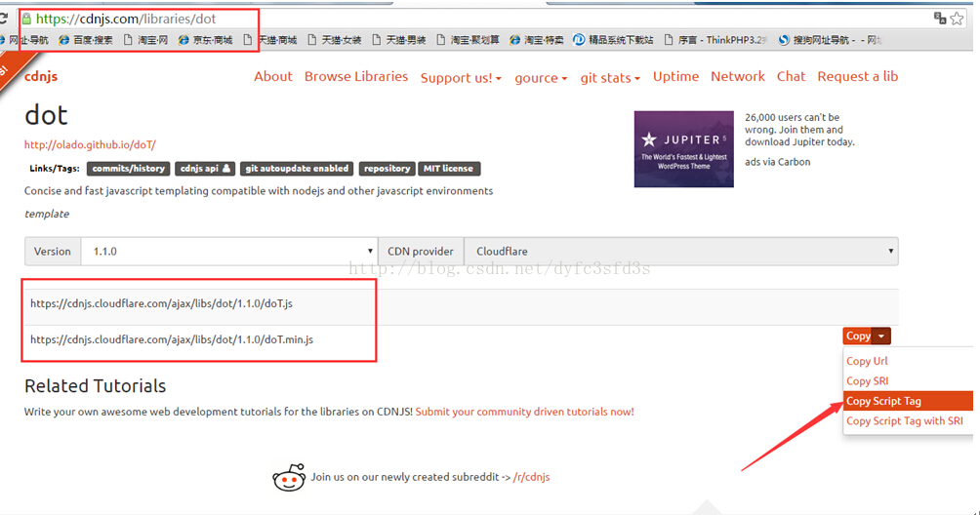Open the 天猫·商城 bookmark
The width and height of the screenshot is (980, 515).
(x=270, y=40)
